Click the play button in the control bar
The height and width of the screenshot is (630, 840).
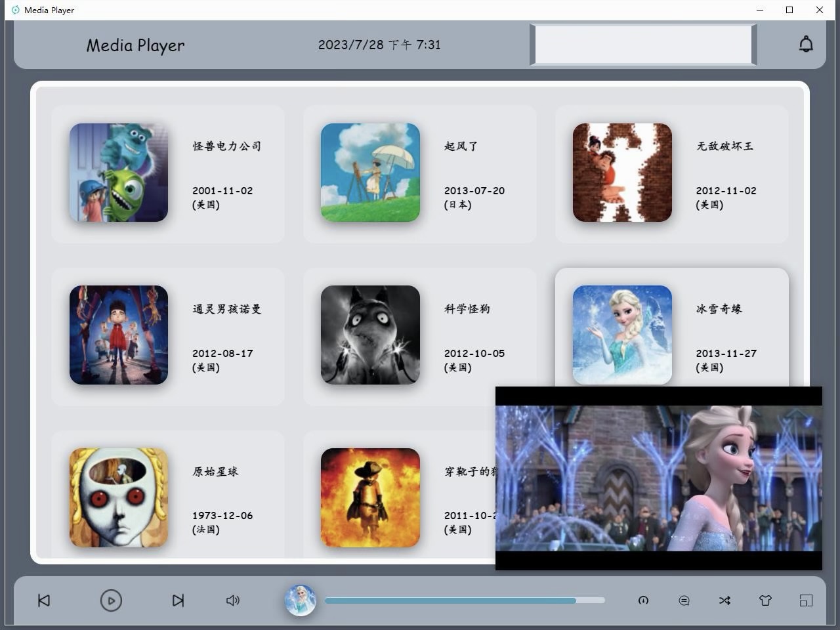point(111,600)
